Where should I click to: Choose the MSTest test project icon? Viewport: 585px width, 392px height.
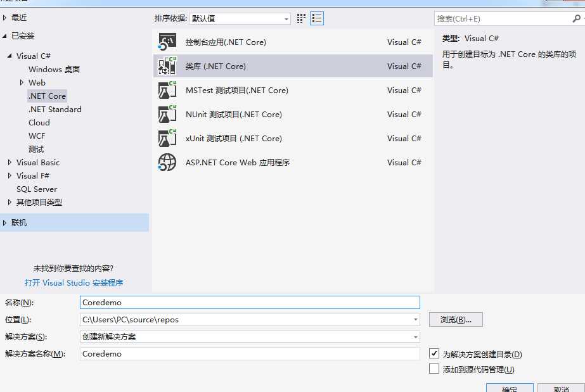pos(167,90)
